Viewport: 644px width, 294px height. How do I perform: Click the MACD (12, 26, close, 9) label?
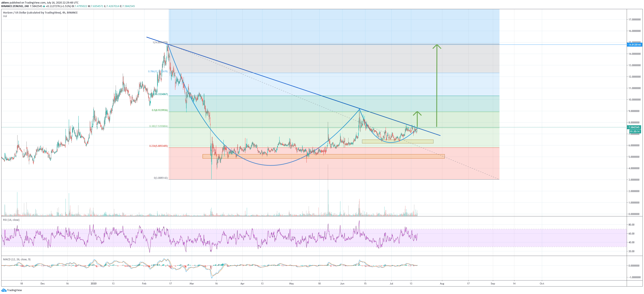(x=17, y=259)
